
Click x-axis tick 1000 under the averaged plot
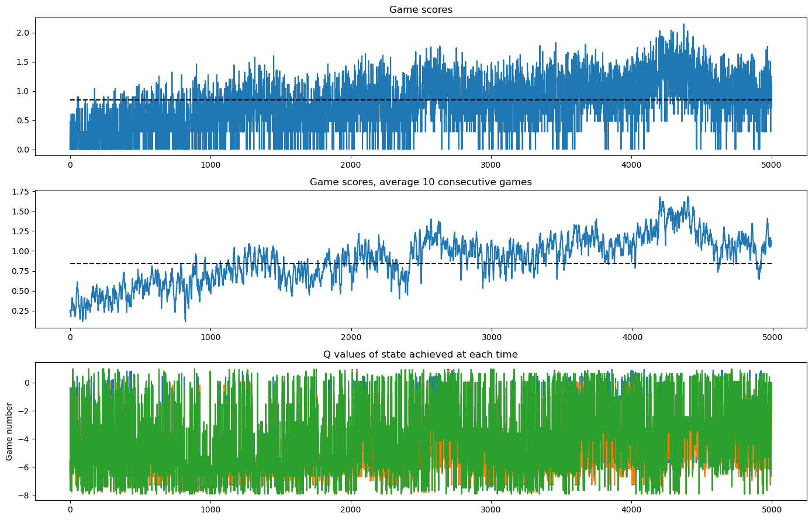210,337
